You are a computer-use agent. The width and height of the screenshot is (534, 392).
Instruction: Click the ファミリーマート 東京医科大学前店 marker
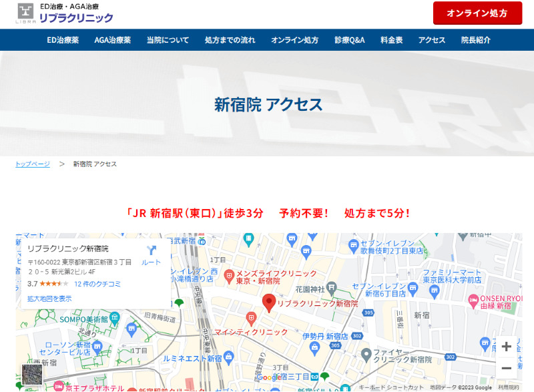[x=435, y=292]
